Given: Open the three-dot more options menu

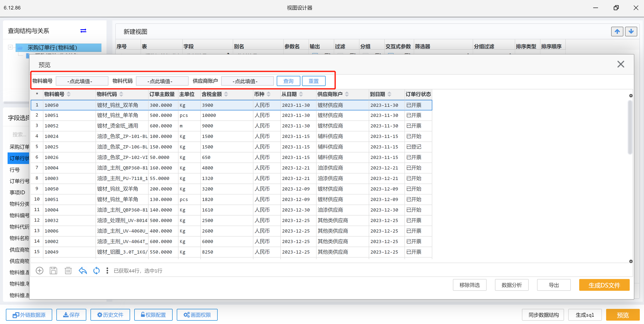Looking at the screenshot, I should 107,271.
